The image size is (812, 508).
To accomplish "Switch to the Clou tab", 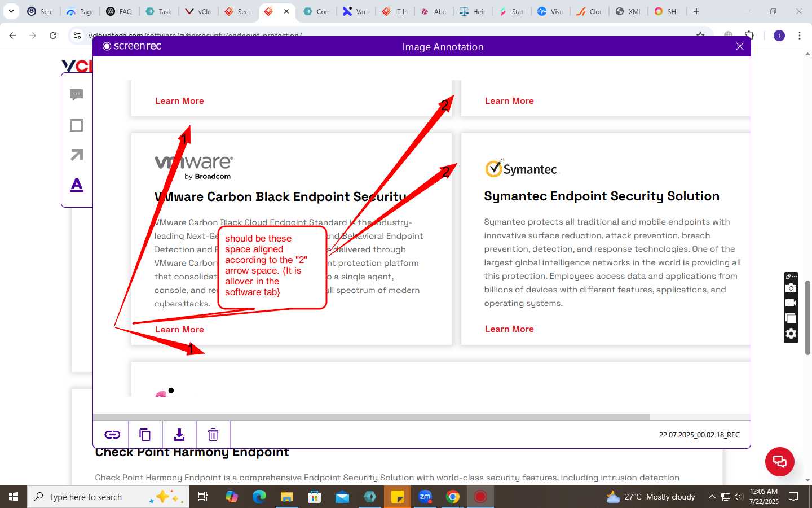I will pos(589,11).
